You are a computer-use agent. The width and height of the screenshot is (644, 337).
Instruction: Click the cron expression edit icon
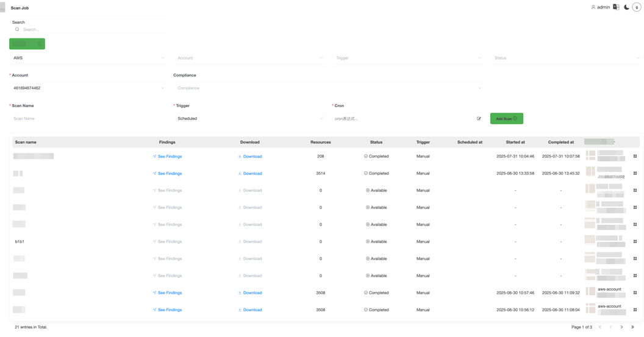click(479, 119)
